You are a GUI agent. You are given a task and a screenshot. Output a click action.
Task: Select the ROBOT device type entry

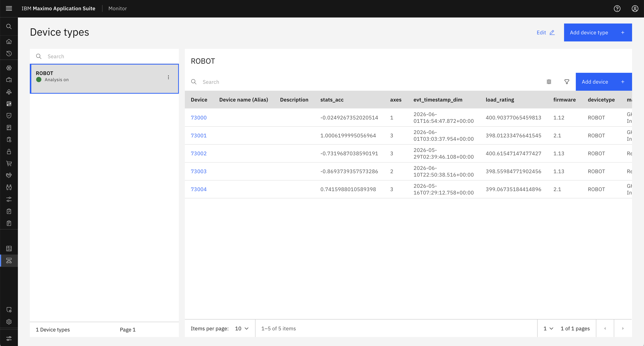104,79
